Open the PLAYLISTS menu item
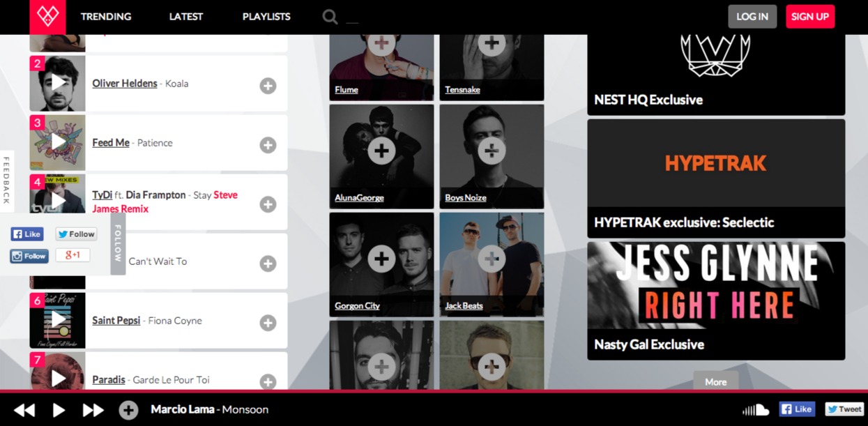Screen dimensions: 868x426 coord(266,17)
